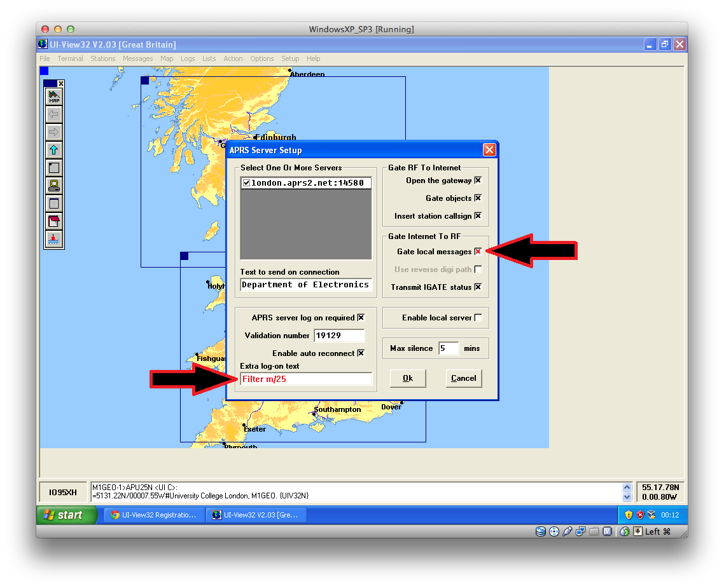Image resolution: width=724 pixels, height=588 pixels.
Task: Click the lined document window toolbar icon
Action: point(54,203)
